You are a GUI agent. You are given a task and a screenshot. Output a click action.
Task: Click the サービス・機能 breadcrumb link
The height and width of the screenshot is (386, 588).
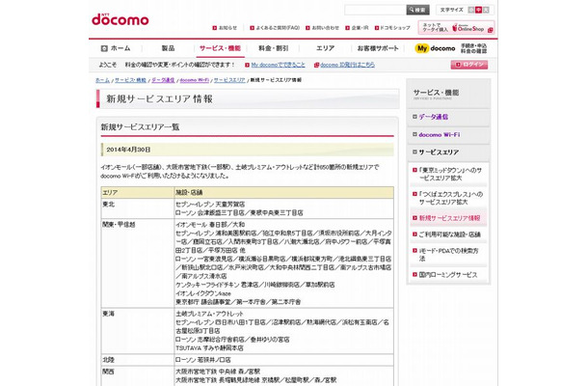(x=130, y=80)
